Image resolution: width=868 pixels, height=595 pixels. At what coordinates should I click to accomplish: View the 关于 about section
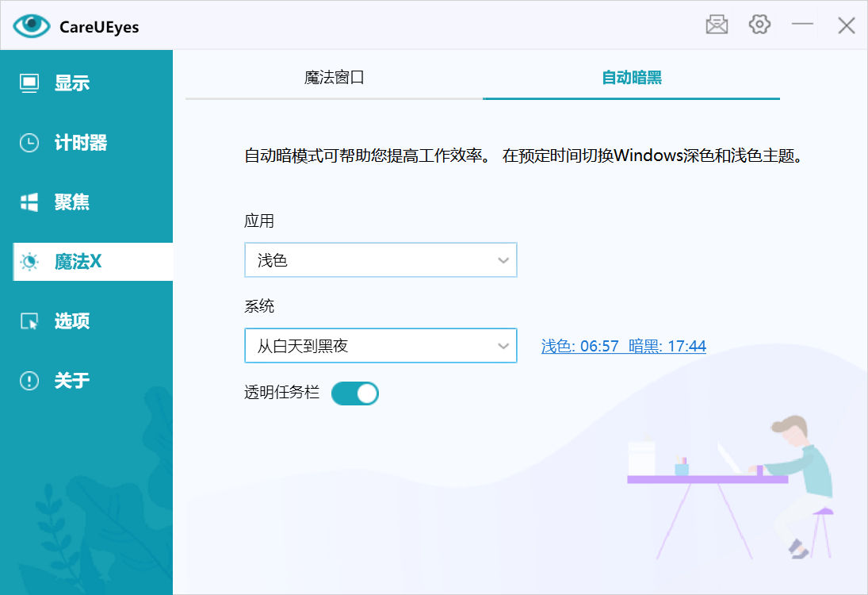click(x=29, y=380)
